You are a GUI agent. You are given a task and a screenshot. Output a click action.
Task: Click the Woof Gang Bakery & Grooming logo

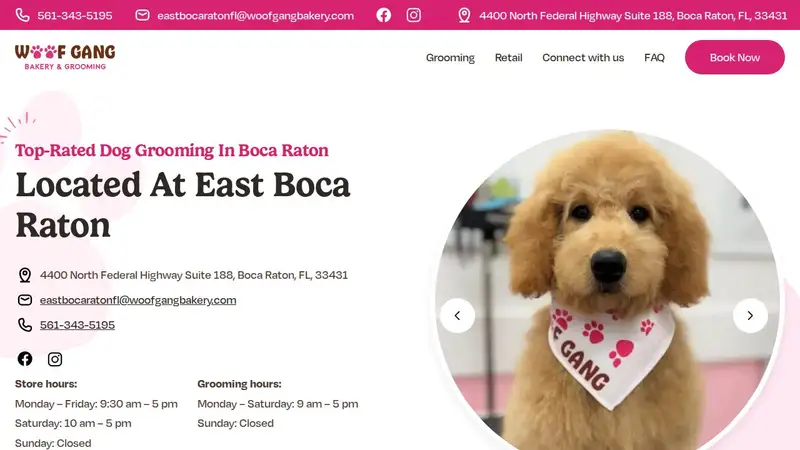click(x=65, y=57)
